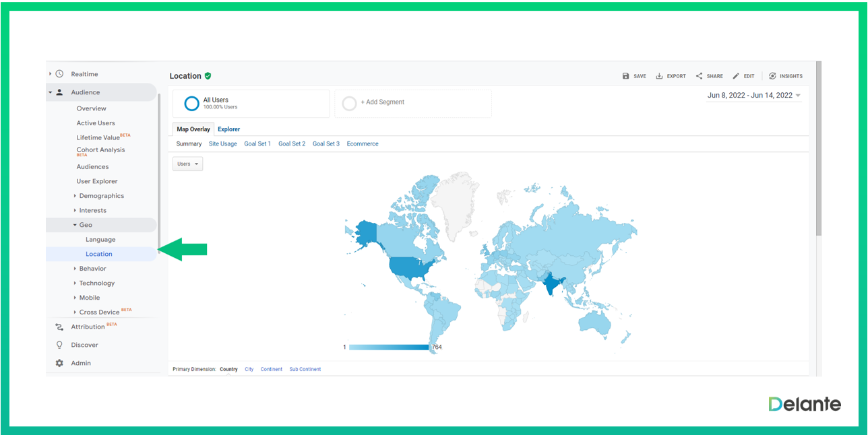Open the Insights panel icon
Viewport: 868px width, 435px height.
772,76
